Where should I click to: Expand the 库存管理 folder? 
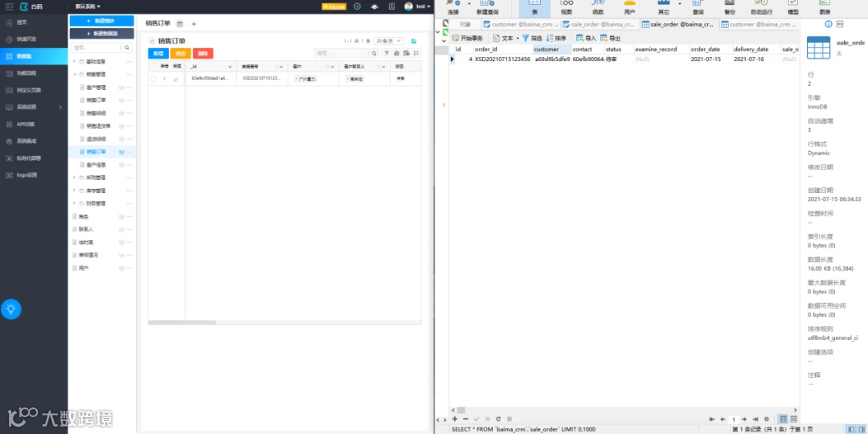pyautogui.click(x=75, y=190)
